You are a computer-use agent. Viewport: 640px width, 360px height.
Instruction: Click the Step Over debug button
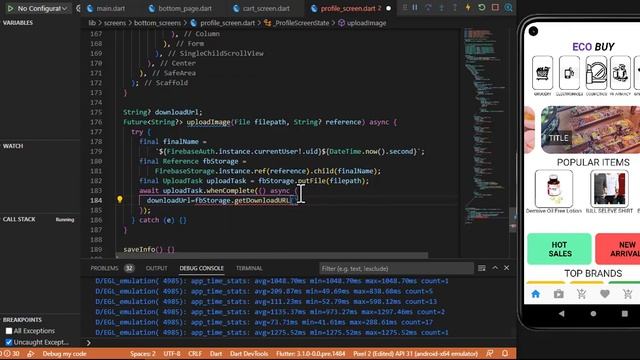coord(428,7)
